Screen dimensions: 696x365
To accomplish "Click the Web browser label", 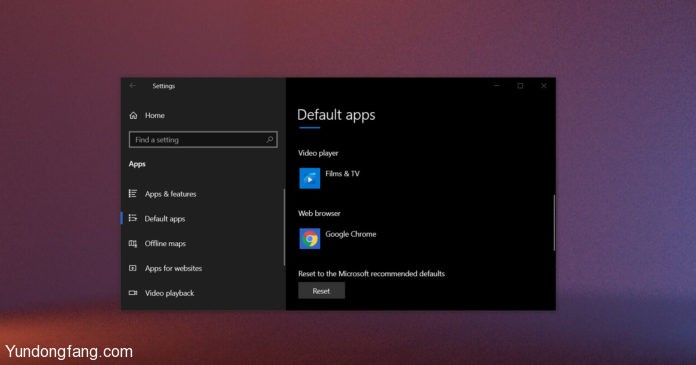I will [x=319, y=213].
